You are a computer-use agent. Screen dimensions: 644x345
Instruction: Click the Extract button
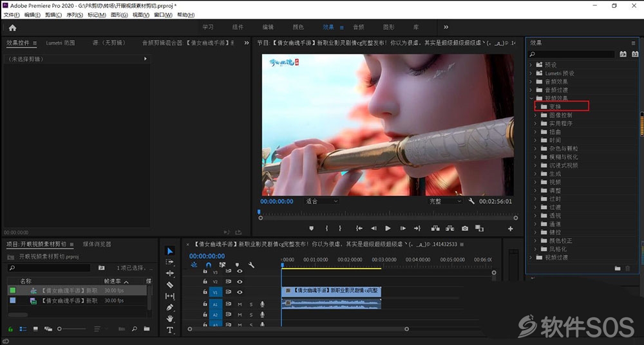450,228
